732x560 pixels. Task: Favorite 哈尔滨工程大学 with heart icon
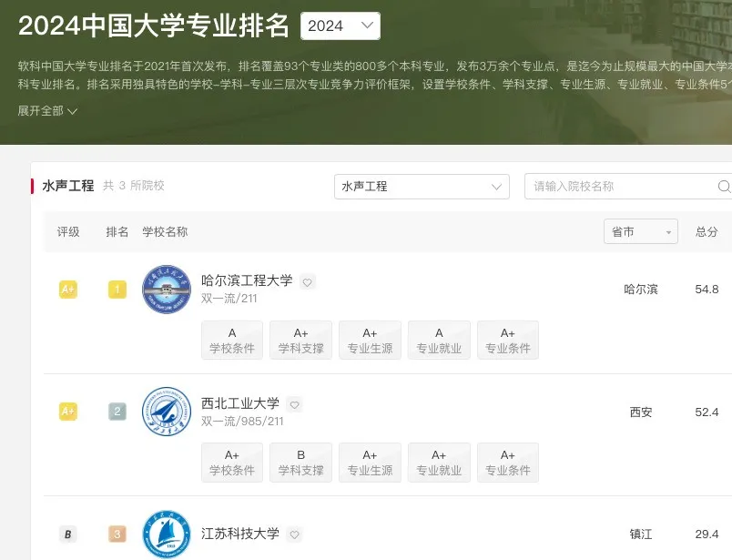[307, 282]
